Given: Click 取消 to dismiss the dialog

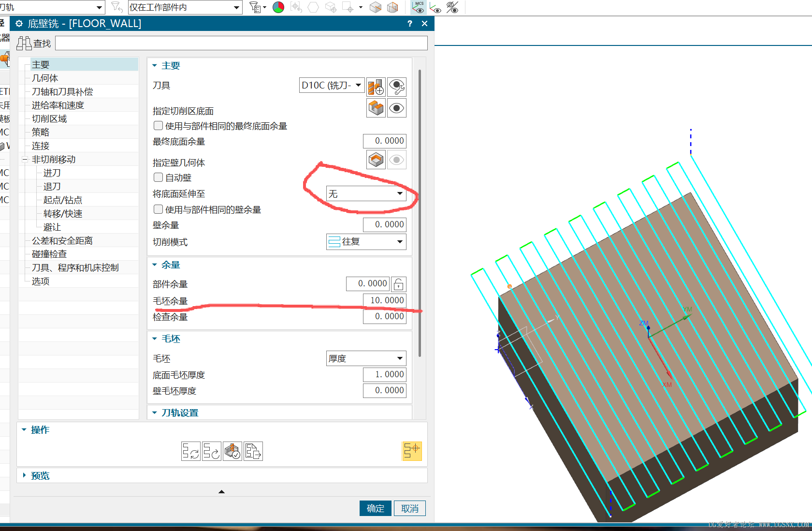Looking at the screenshot, I should (x=409, y=508).
